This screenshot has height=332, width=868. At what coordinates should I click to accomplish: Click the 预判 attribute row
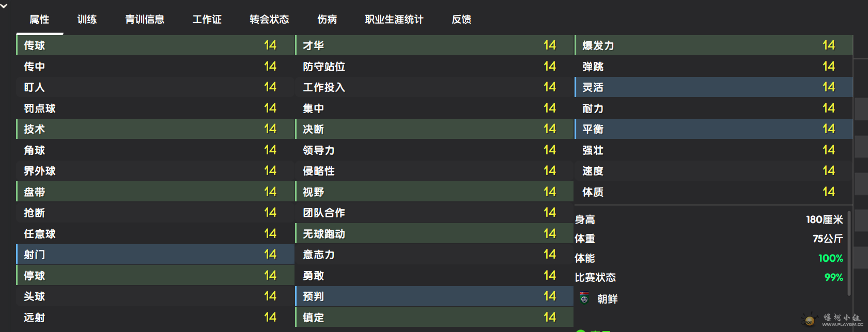[435, 296]
